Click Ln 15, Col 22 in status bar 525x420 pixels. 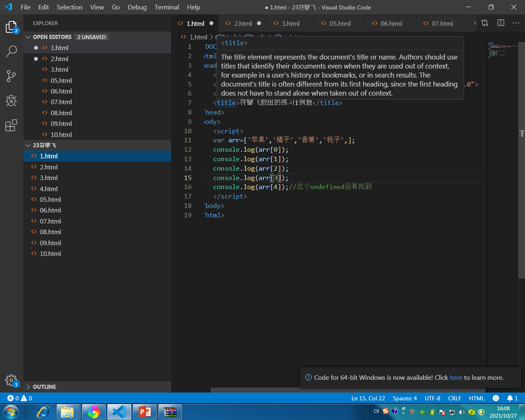point(368,398)
